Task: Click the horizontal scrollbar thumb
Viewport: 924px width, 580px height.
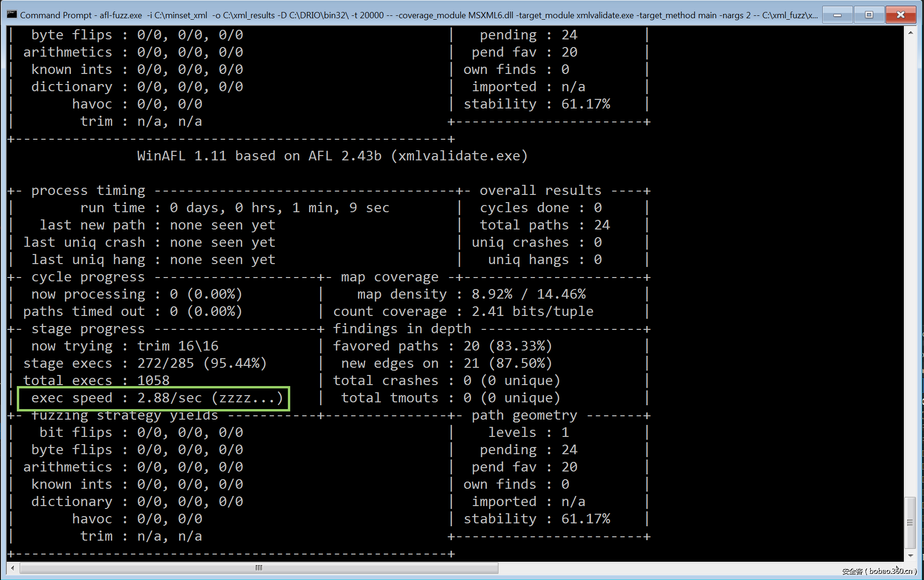Action: (259, 568)
